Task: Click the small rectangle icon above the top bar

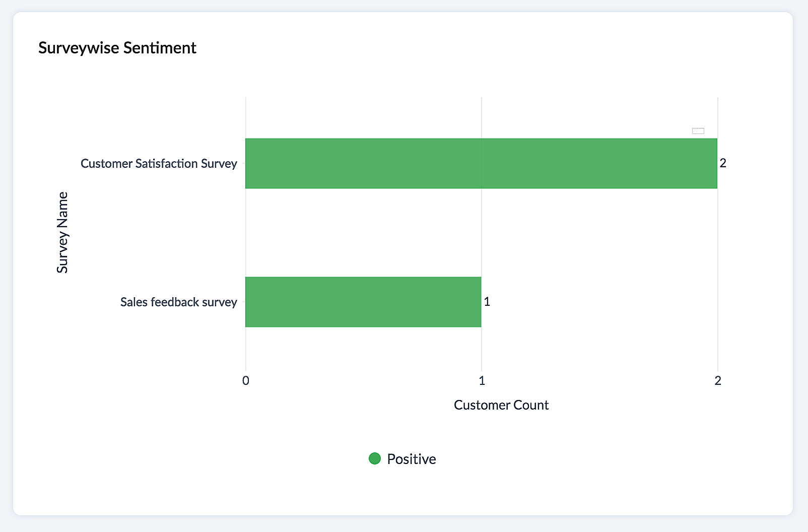Action: pos(698,131)
